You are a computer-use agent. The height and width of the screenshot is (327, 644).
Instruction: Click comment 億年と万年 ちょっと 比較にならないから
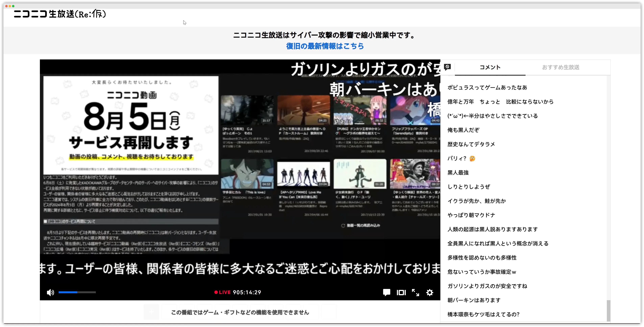pos(501,102)
